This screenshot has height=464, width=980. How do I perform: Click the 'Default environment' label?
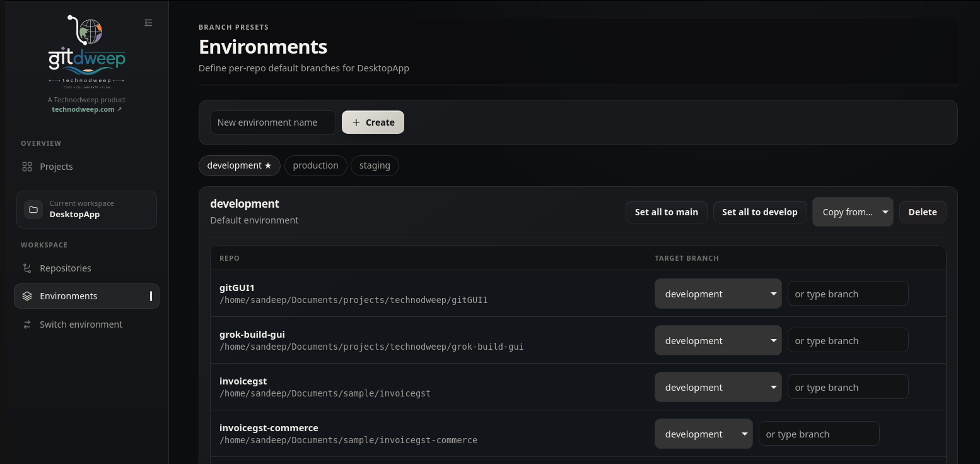pos(254,220)
